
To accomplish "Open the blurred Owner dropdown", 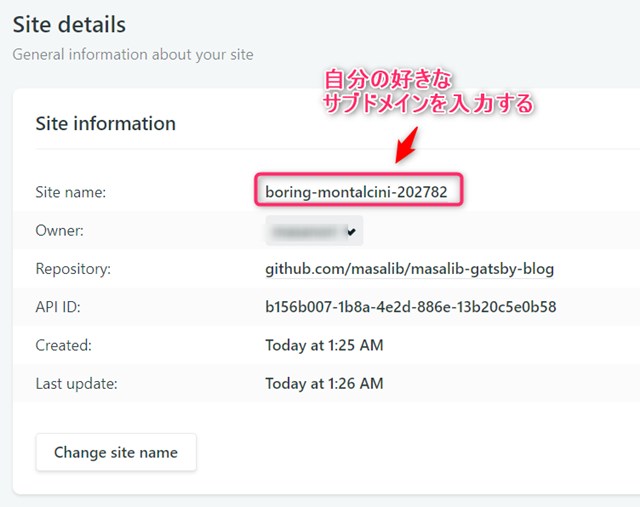I will (314, 231).
